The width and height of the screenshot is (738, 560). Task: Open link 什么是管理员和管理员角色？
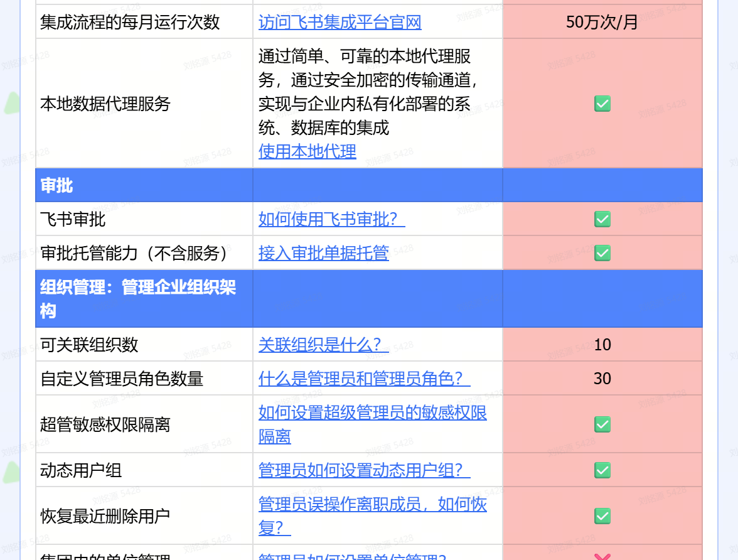pos(364,379)
